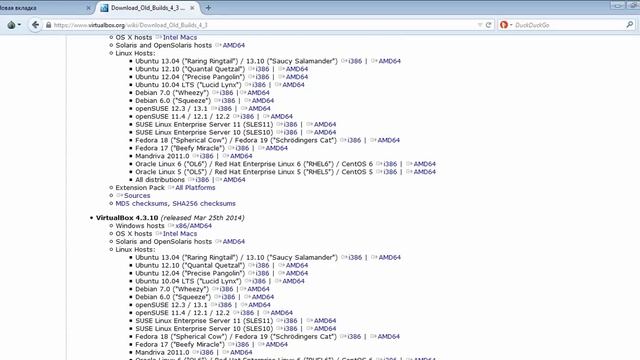The image size is (640, 360).
Task: Open i386 link for Ubuntu 12.04 under 4.3.10
Action: point(262,273)
